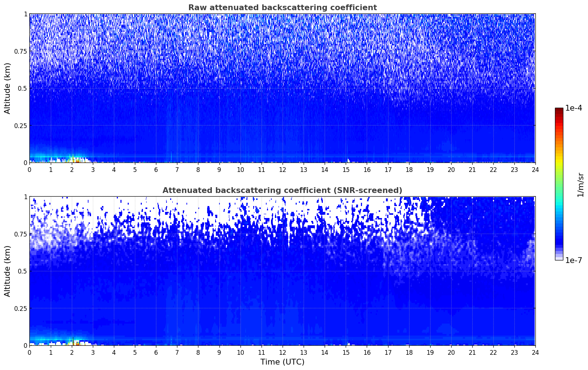Select hour 24 tick on bottom panel's time axis

click(535, 352)
